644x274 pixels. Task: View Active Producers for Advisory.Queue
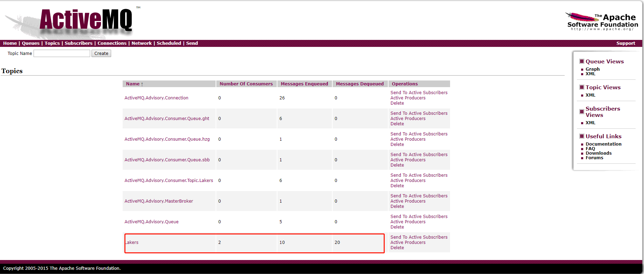coord(408,222)
